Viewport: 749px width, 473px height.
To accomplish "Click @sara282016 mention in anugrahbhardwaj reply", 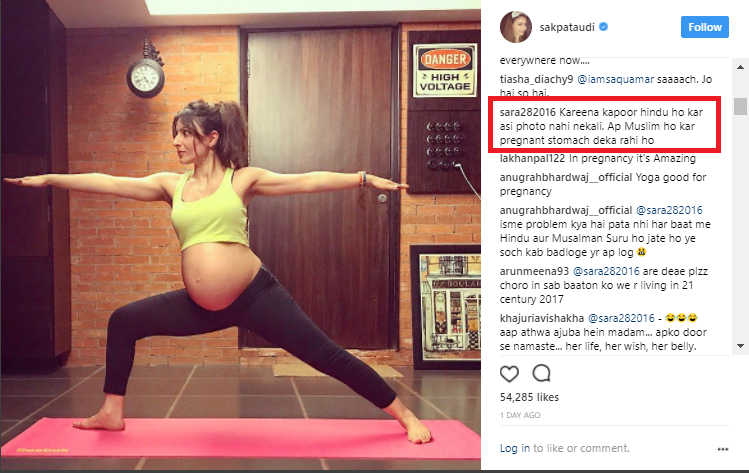I will click(x=669, y=210).
